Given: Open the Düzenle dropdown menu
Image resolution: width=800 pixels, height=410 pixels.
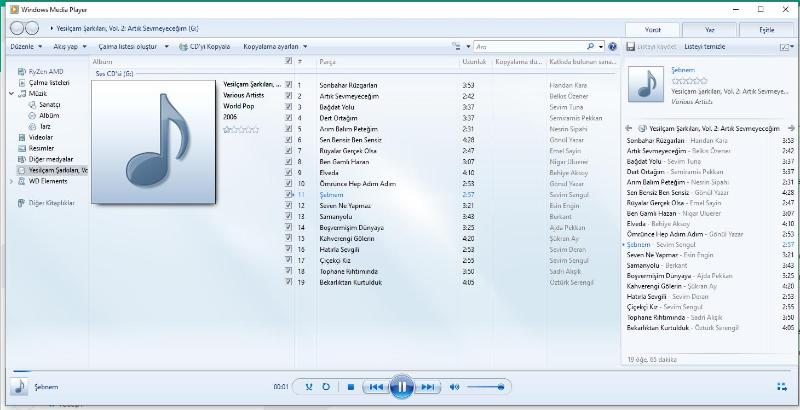Looking at the screenshot, I should coord(26,46).
